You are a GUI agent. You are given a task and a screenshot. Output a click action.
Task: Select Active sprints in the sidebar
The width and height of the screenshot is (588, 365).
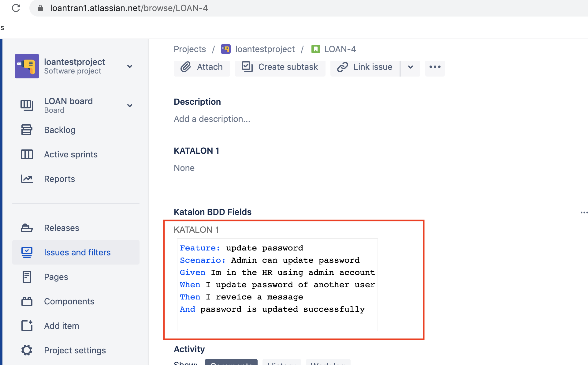click(71, 154)
